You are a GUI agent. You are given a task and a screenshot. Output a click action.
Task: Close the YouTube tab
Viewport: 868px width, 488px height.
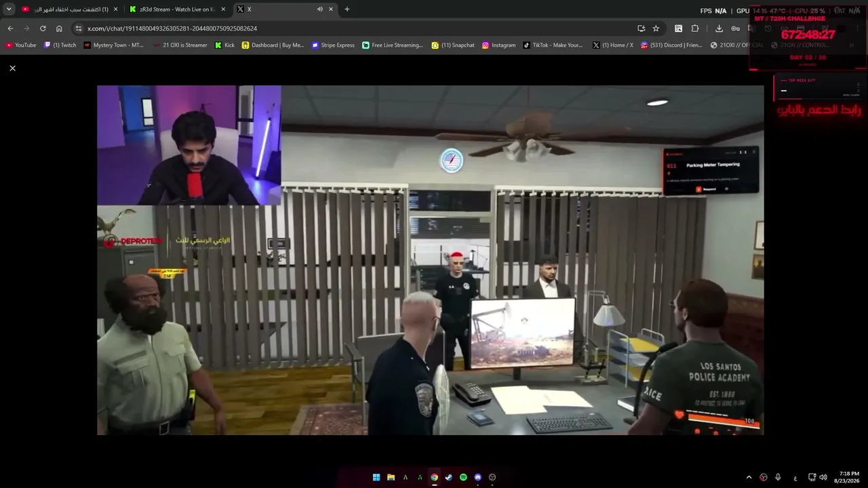(115, 9)
